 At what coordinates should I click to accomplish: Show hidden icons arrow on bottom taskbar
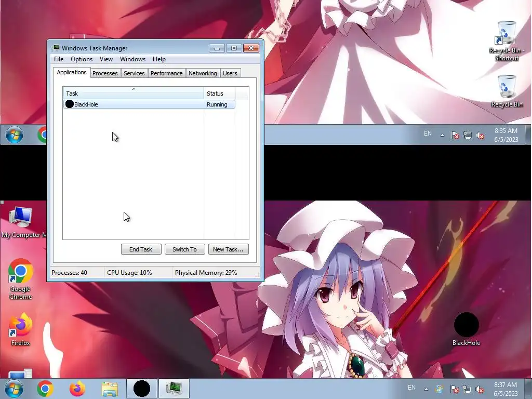pyautogui.click(x=426, y=389)
